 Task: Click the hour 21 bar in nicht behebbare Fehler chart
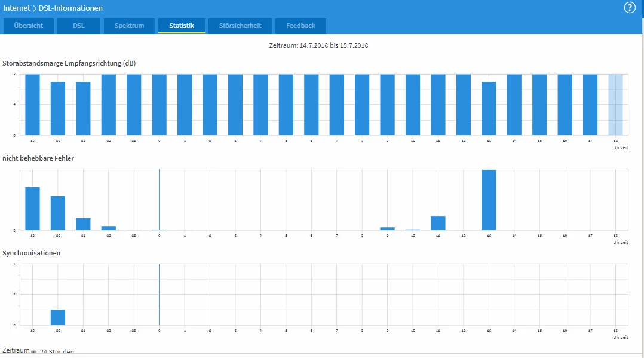pos(84,224)
